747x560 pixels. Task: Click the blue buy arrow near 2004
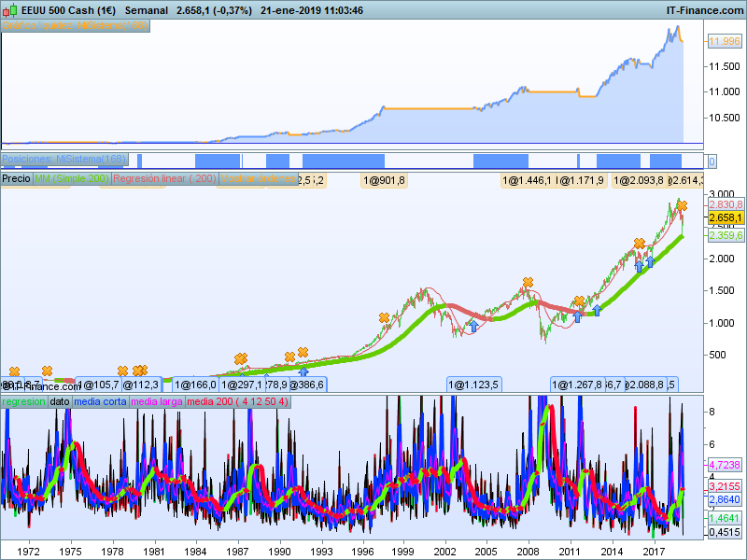coord(473,326)
